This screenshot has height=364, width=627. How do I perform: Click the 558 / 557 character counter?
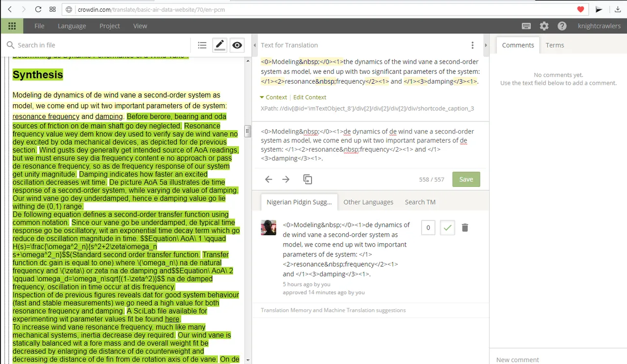[x=432, y=180]
